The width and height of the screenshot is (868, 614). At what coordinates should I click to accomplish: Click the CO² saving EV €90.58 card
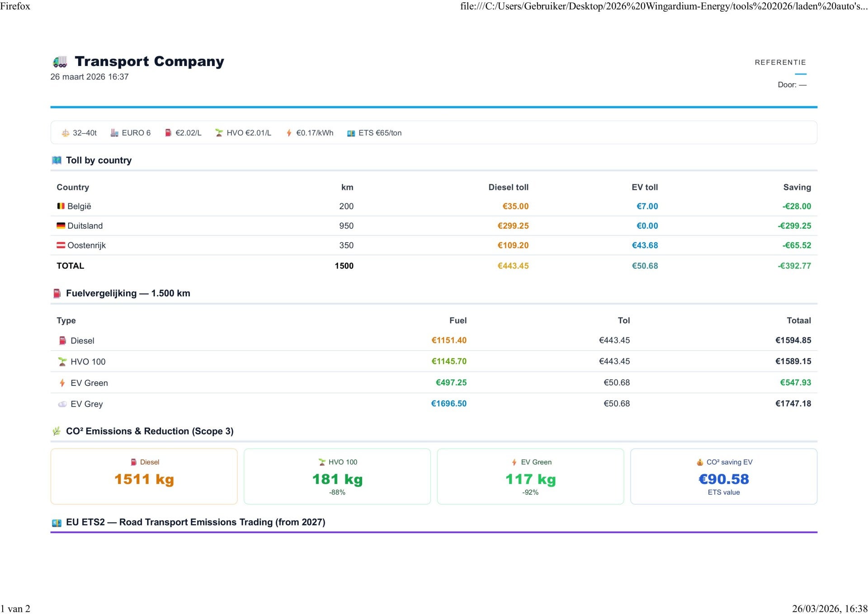(723, 476)
